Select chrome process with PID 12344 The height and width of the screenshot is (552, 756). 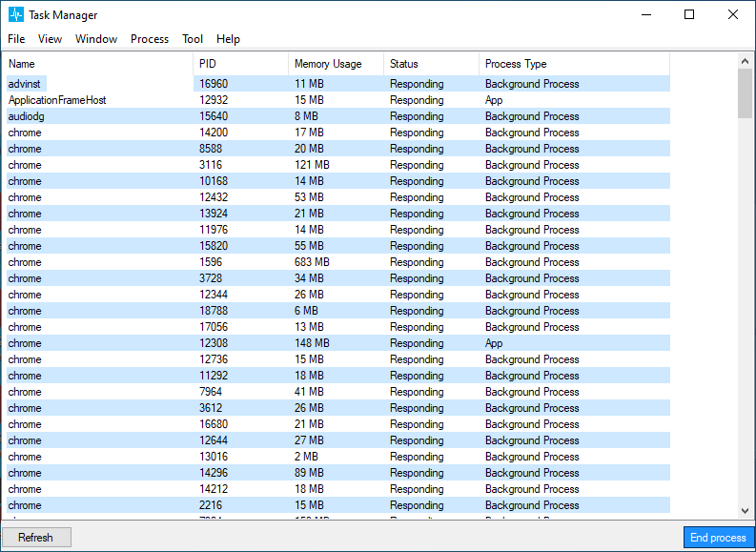(338, 295)
